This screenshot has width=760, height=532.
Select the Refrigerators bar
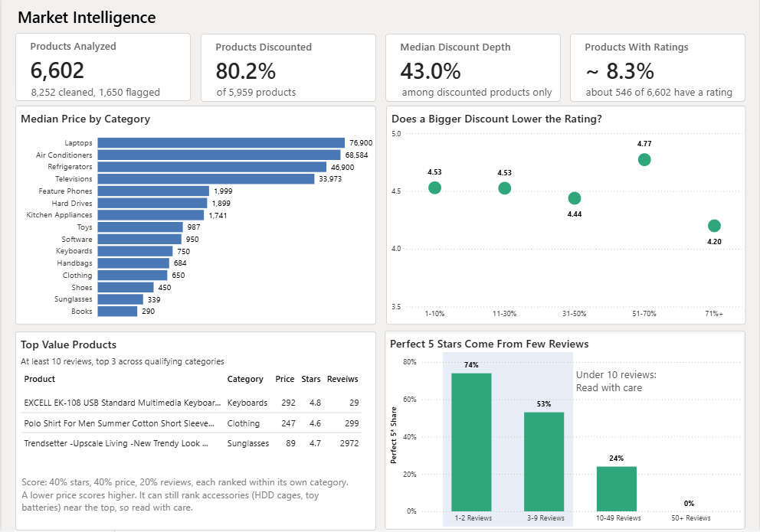pos(211,167)
